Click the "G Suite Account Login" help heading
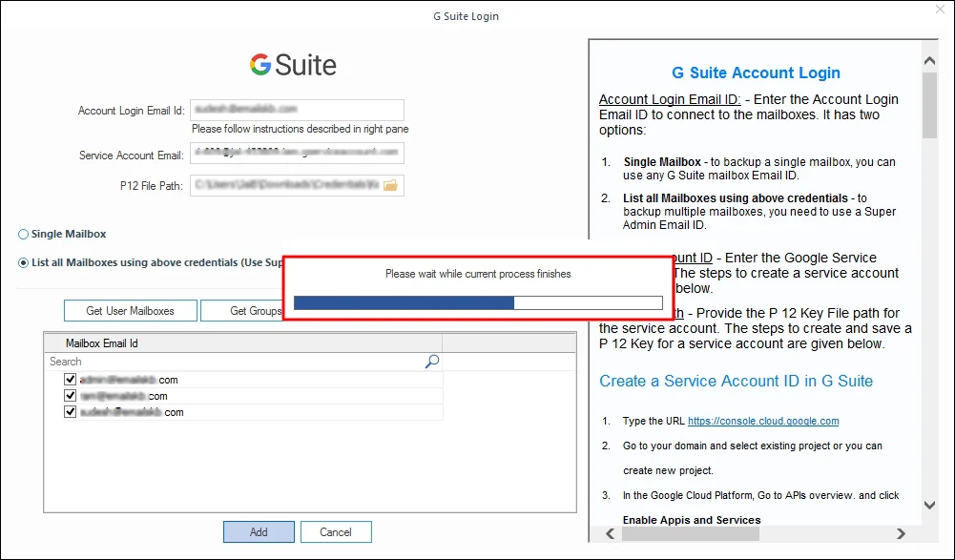955x560 pixels. (x=756, y=73)
